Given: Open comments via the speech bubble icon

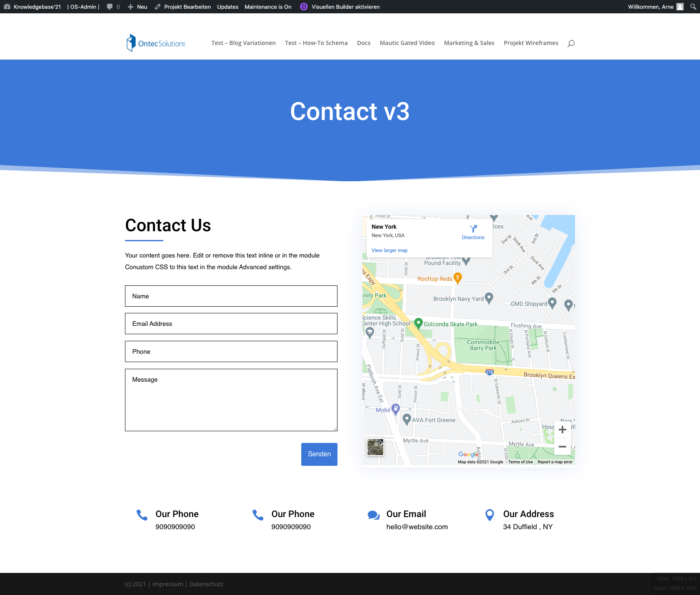Looking at the screenshot, I should coord(110,7).
